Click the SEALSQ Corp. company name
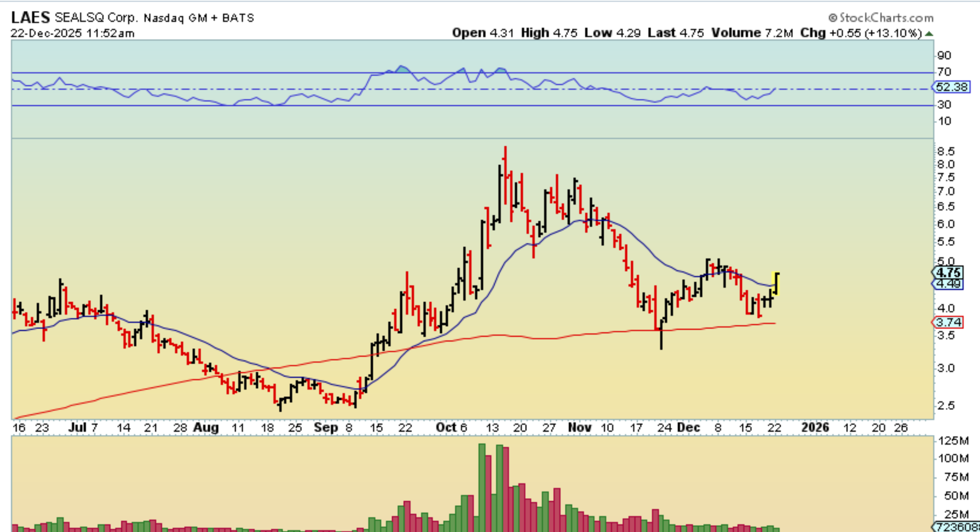 [x=96, y=18]
